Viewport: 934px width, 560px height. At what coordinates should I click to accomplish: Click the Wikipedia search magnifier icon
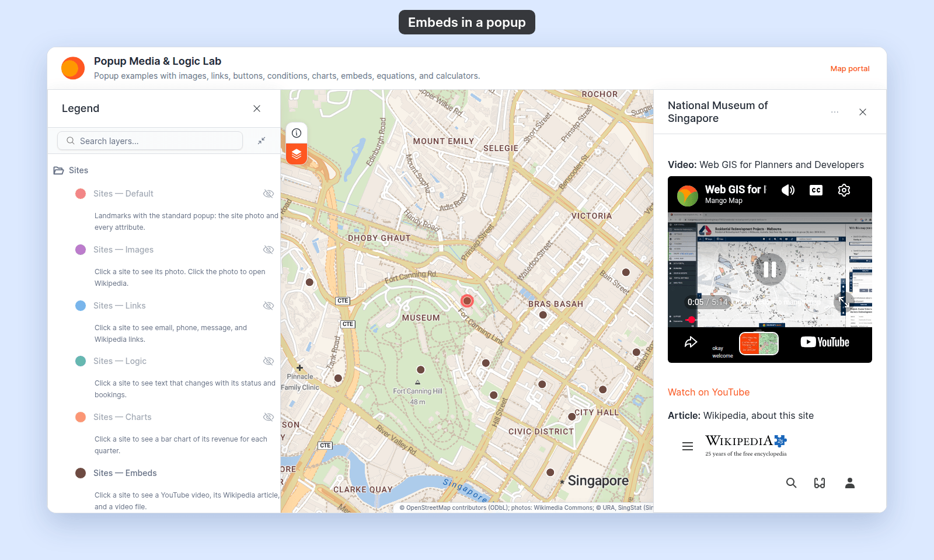tap(791, 483)
